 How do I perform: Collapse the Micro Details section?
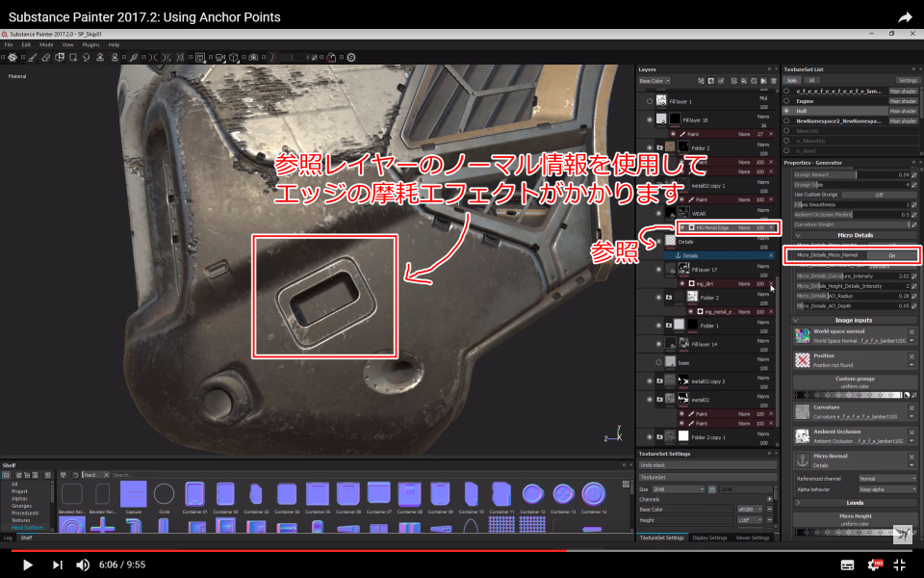[x=799, y=235]
